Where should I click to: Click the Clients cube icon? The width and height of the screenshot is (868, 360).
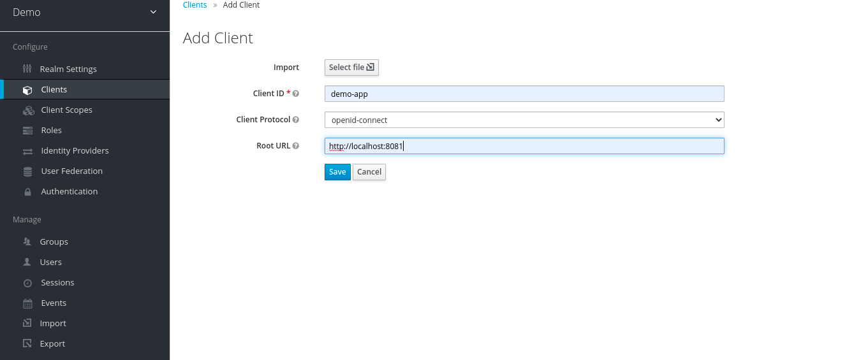click(x=27, y=90)
